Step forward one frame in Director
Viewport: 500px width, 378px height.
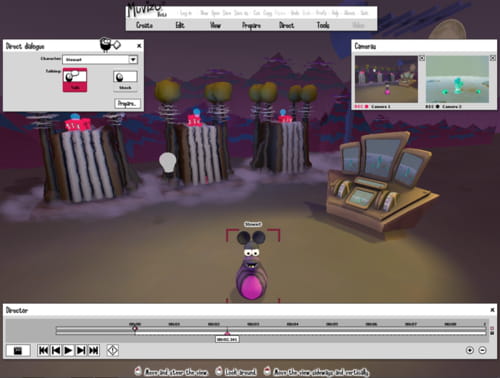pyautogui.click(x=81, y=350)
